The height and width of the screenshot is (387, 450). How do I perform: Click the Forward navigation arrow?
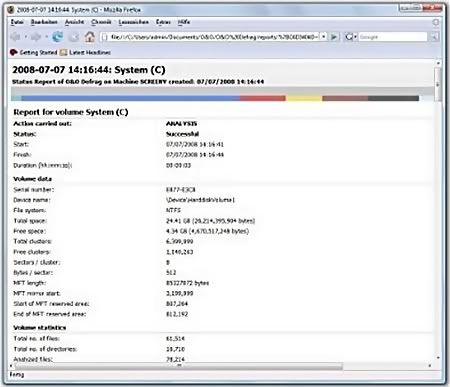click(x=36, y=37)
